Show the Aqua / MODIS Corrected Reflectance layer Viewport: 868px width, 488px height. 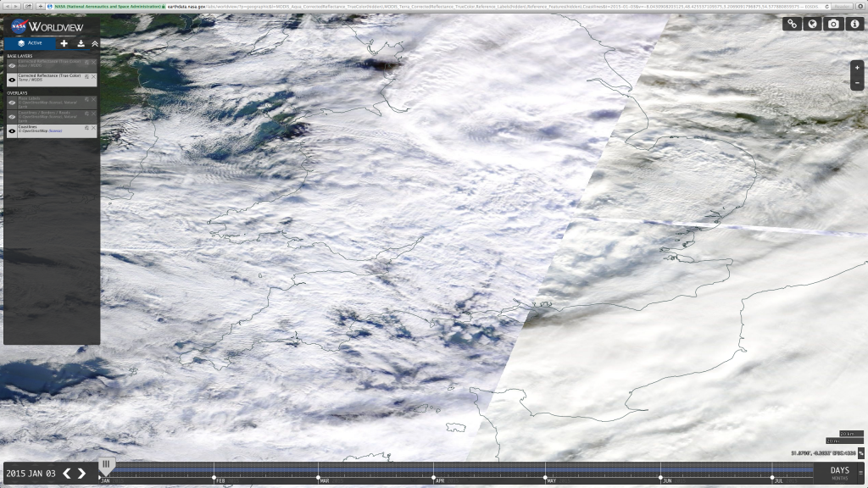click(12, 65)
